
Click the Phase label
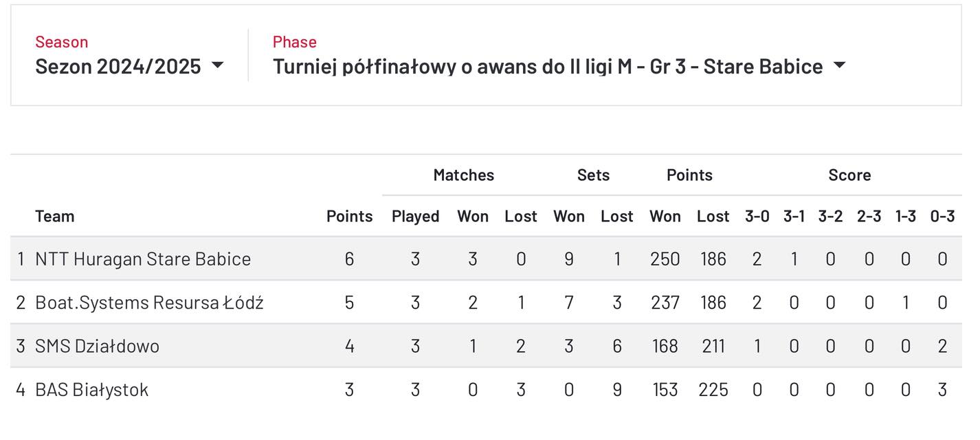295,42
